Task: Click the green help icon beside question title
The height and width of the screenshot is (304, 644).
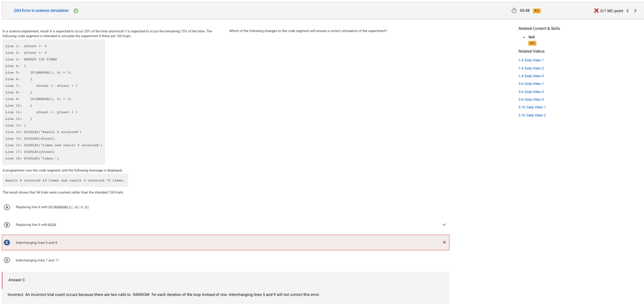Action: click(76, 11)
